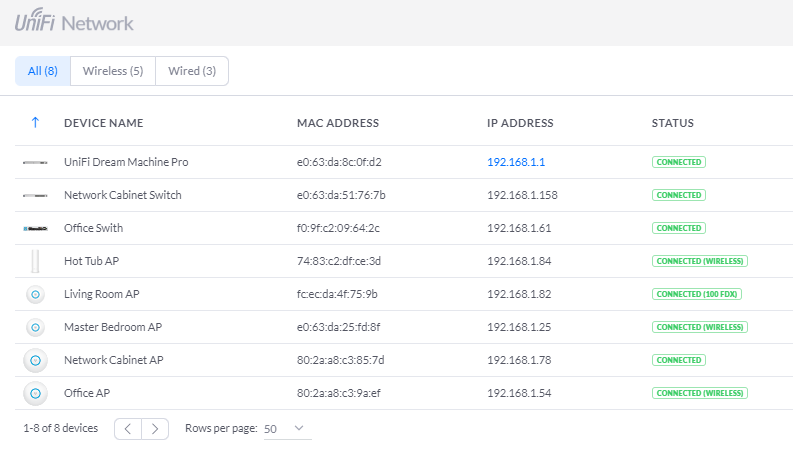
Task: Click the Network Cabinet Switch device icon
Action: pos(35,195)
